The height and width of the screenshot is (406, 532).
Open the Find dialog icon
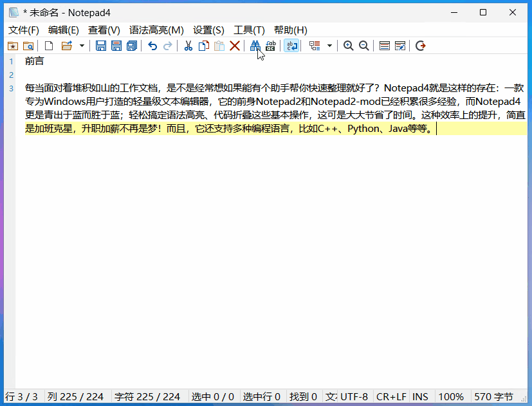tap(254, 46)
